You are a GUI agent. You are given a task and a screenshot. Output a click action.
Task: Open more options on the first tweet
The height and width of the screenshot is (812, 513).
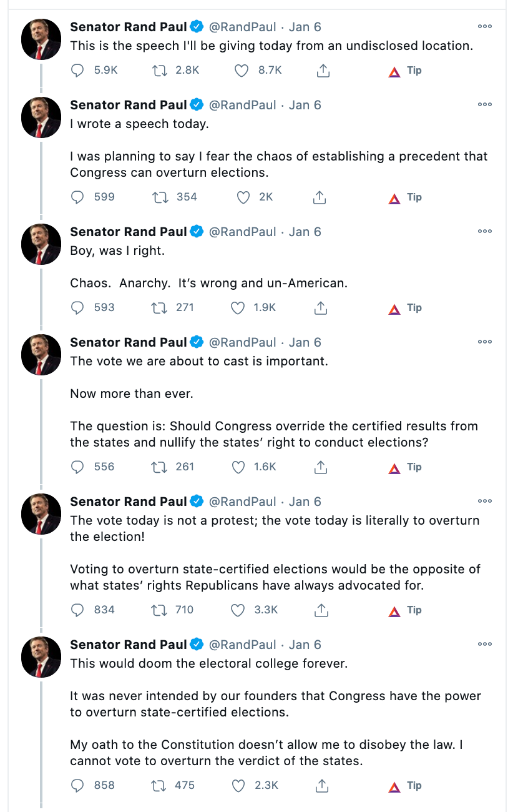pyautogui.click(x=485, y=27)
